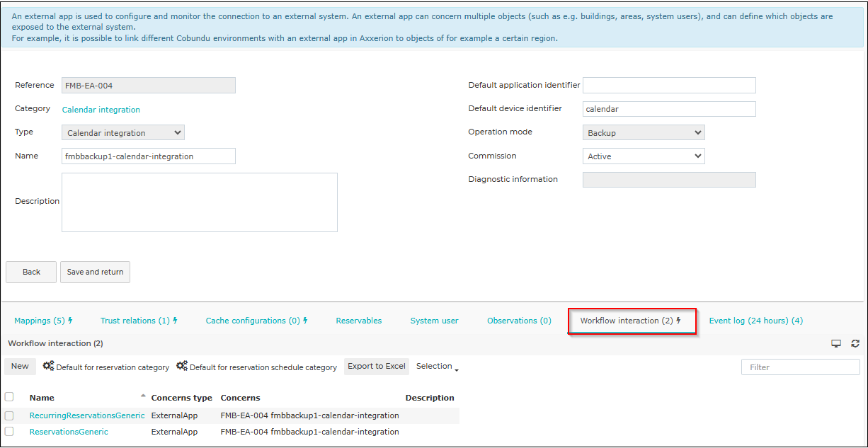
Task: Open the Trust relations (1) tab
Action: (x=139, y=321)
